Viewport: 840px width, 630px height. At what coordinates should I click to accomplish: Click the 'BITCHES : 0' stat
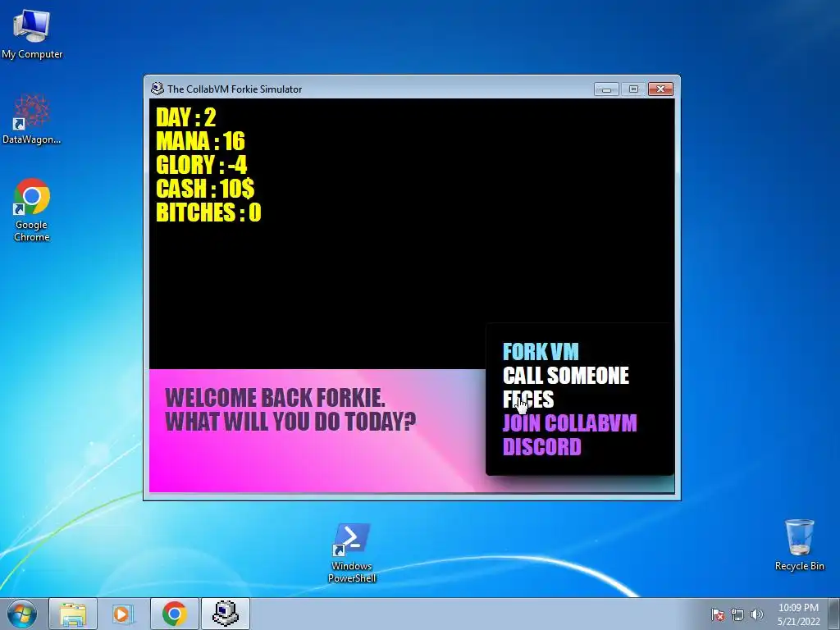click(208, 212)
